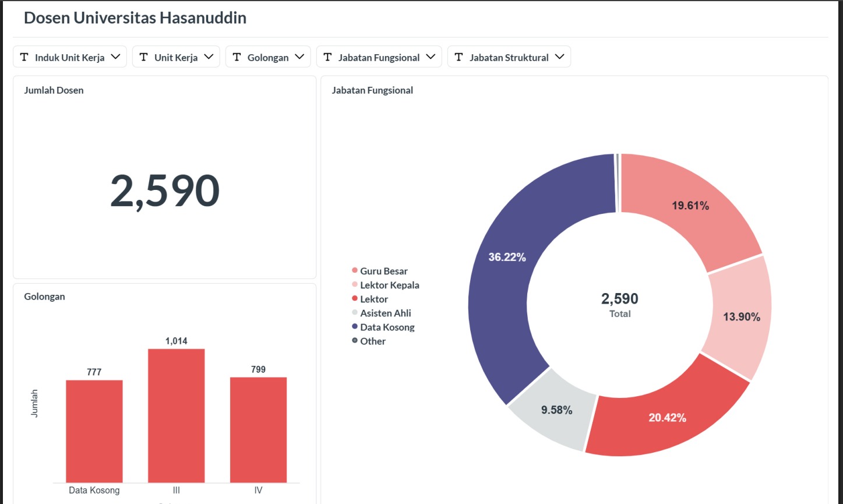Click the Jumlah Dosen card title
This screenshot has height=504, width=843.
[x=54, y=90]
